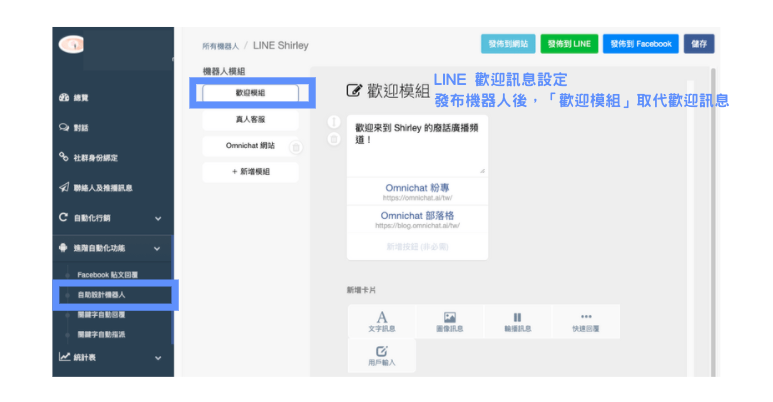
Task: Publish bot with 發佈到網站 button
Action: click(508, 44)
